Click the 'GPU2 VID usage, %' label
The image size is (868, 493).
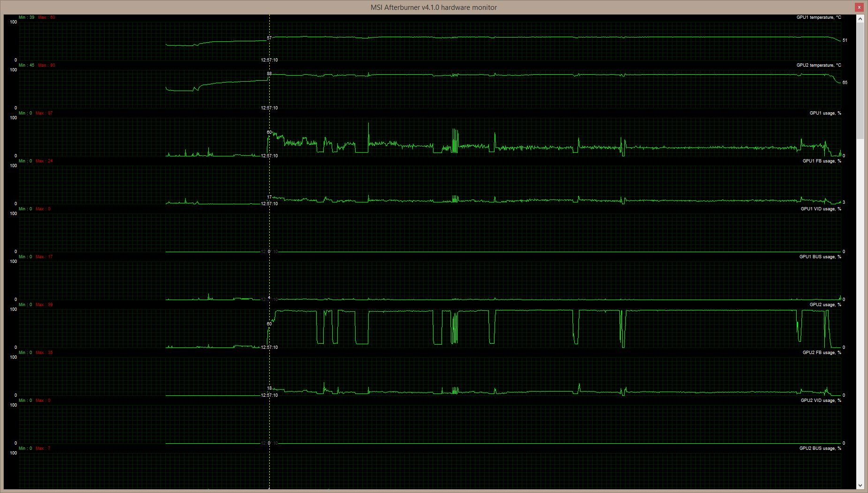821,401
